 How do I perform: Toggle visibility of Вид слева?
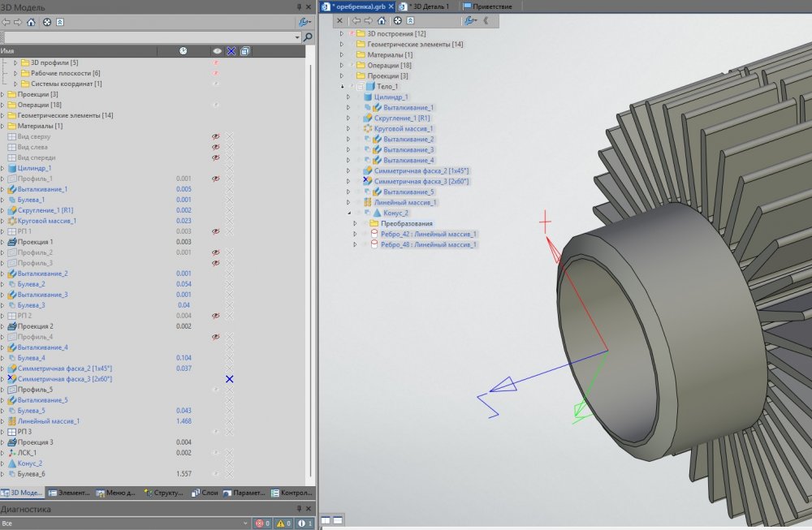(x=216, y=147)
